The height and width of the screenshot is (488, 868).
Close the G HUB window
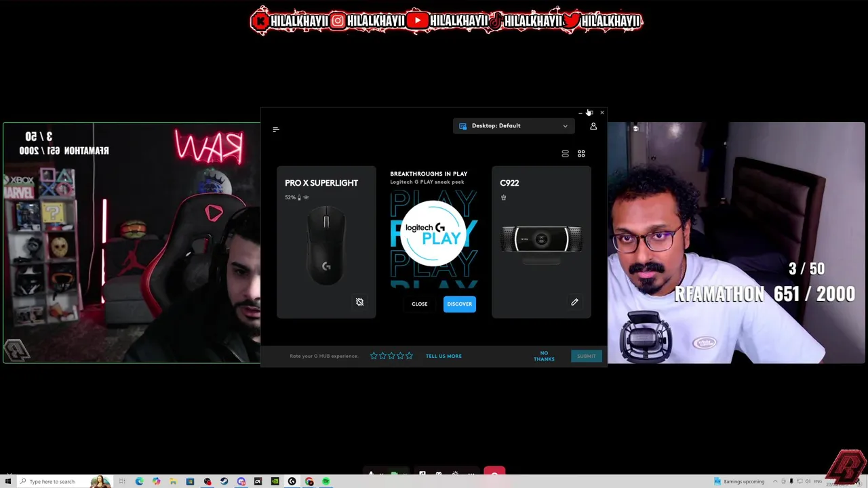click(x=601, y=113)
